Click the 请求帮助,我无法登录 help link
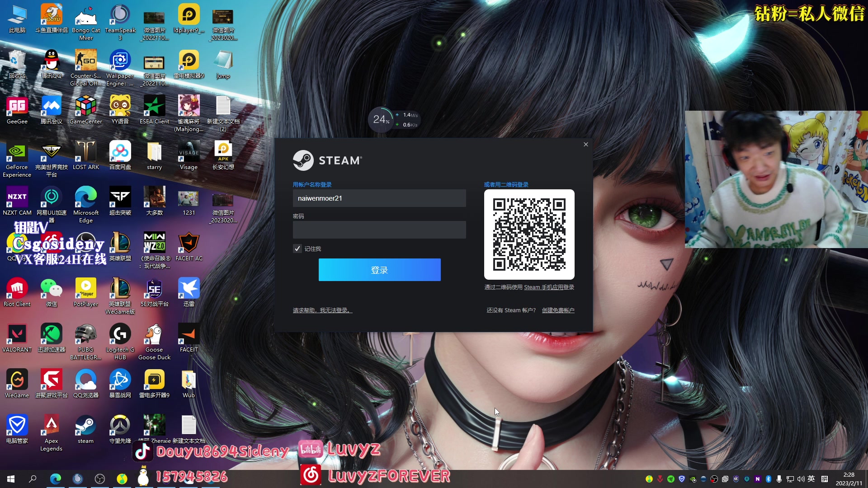 tap(322, 310)
